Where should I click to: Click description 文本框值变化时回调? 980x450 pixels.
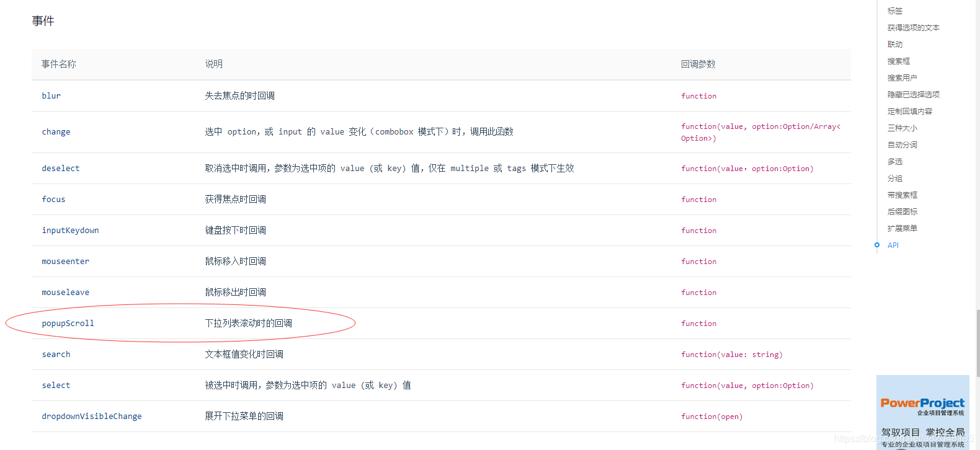[244, 355]
